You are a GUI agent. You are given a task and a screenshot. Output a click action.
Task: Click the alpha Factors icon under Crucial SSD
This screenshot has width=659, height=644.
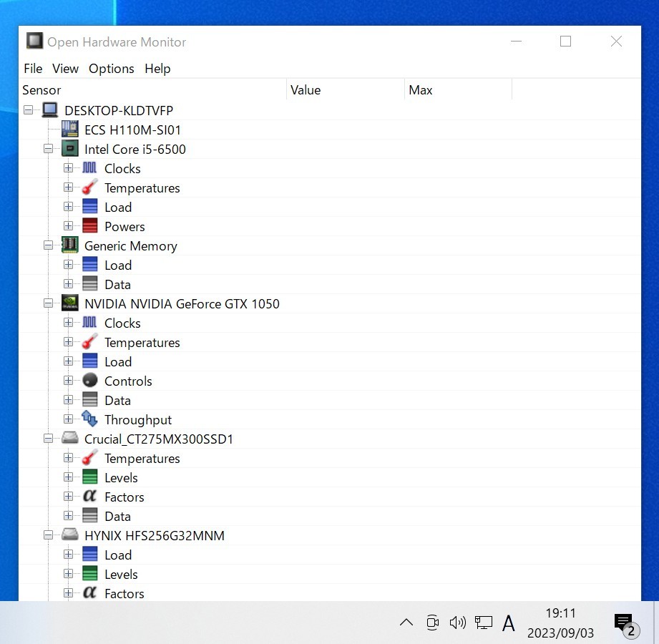89,497
